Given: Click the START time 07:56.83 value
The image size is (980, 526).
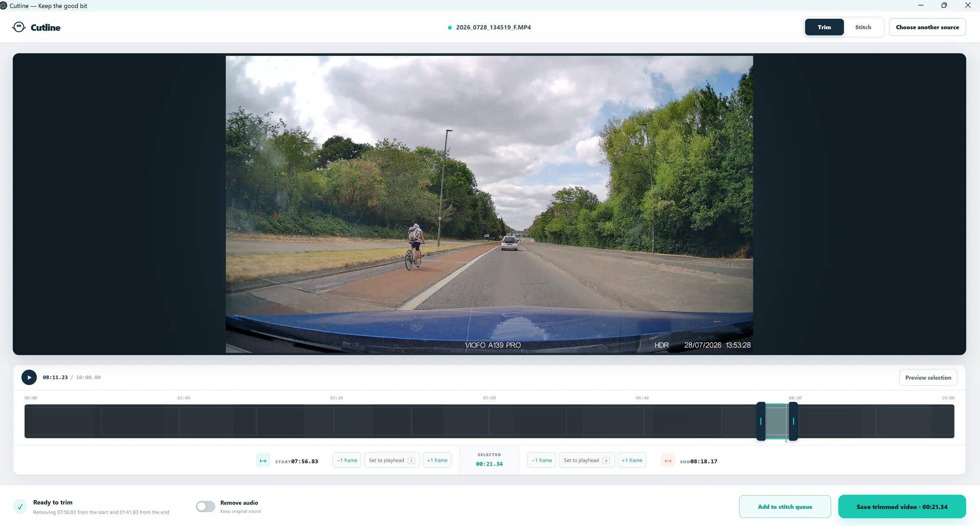Looking at the screenshot, I should pos(304,461).
